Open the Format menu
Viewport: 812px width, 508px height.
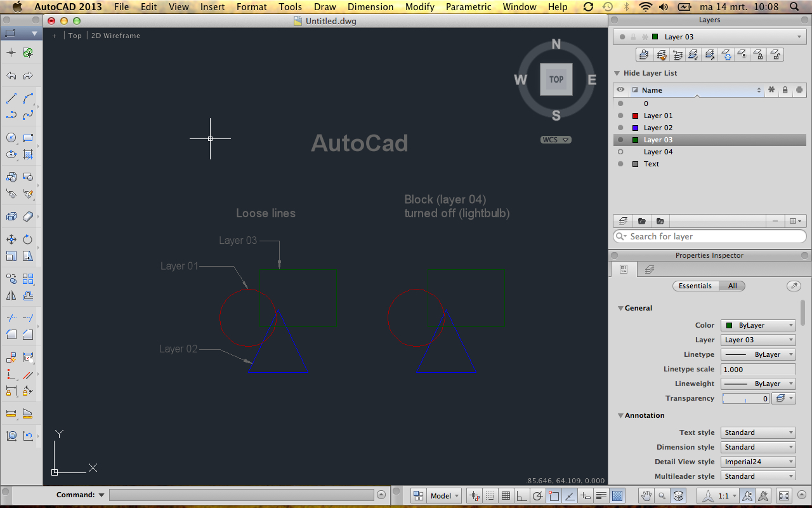252,7
